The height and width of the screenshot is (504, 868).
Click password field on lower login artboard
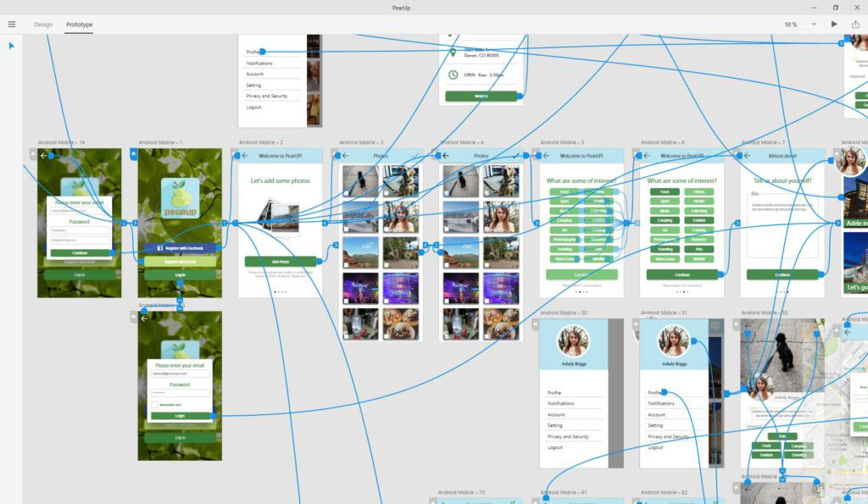coord(180,393)
